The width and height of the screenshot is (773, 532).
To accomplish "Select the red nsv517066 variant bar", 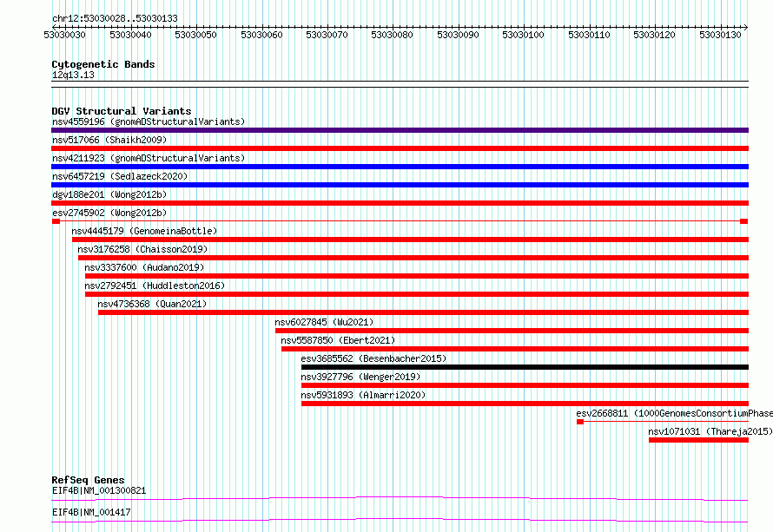I will pyautogui.click(x=400, y=148).
